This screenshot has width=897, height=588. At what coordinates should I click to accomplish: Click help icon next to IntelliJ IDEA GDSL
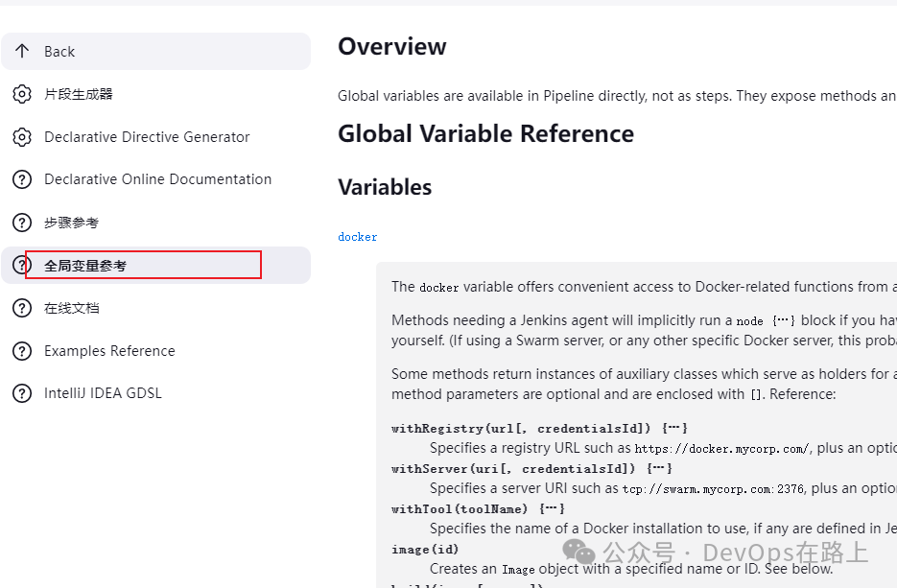tap(22, 393)
